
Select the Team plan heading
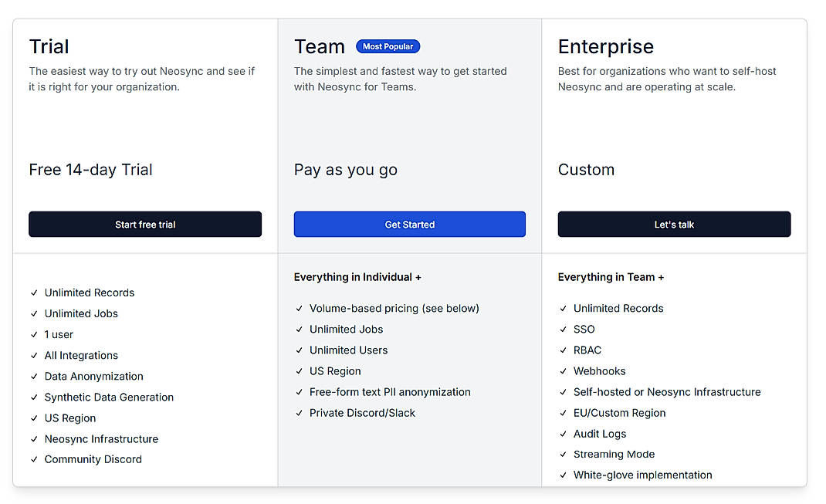(320, 46)
